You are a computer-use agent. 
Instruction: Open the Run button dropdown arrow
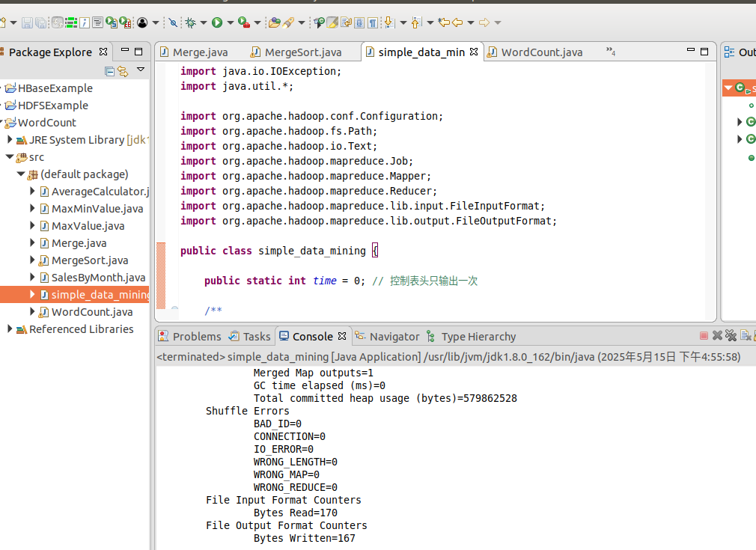click(x=230, y=23)
